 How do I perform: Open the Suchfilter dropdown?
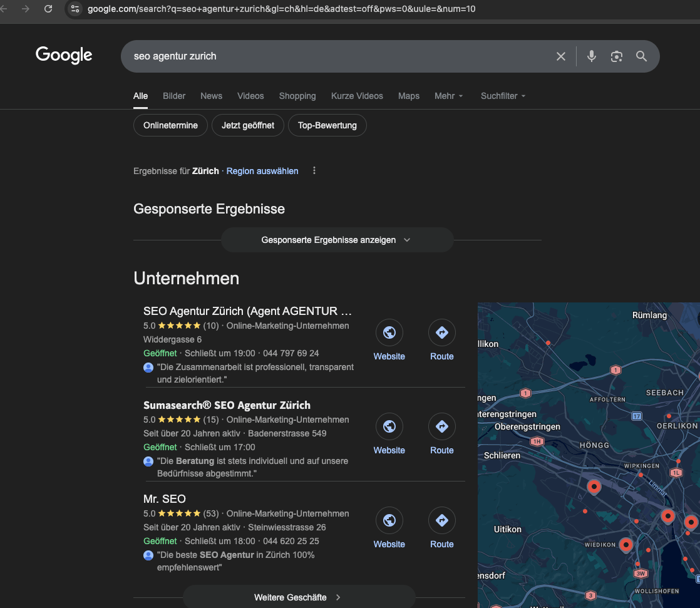coord(503,96)
